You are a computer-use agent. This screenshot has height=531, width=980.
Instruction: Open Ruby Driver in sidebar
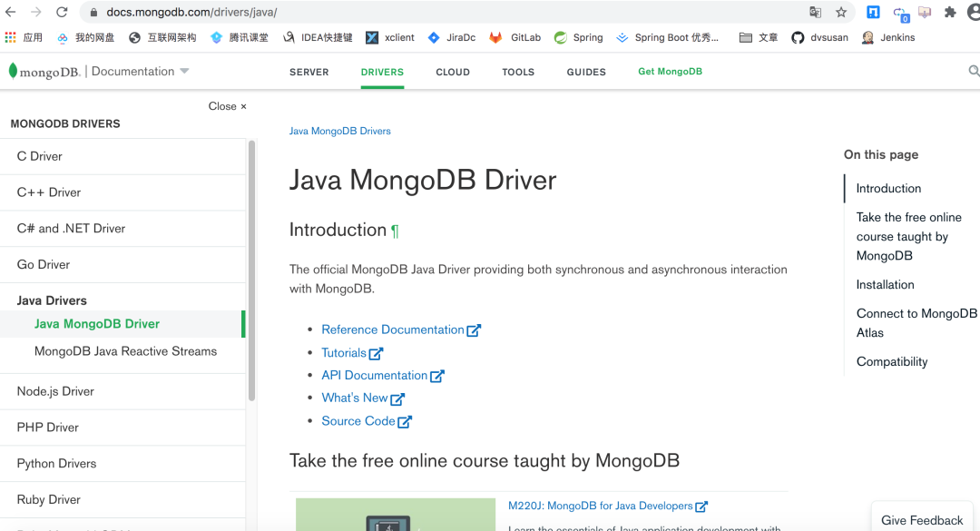(x=122, y=500)
